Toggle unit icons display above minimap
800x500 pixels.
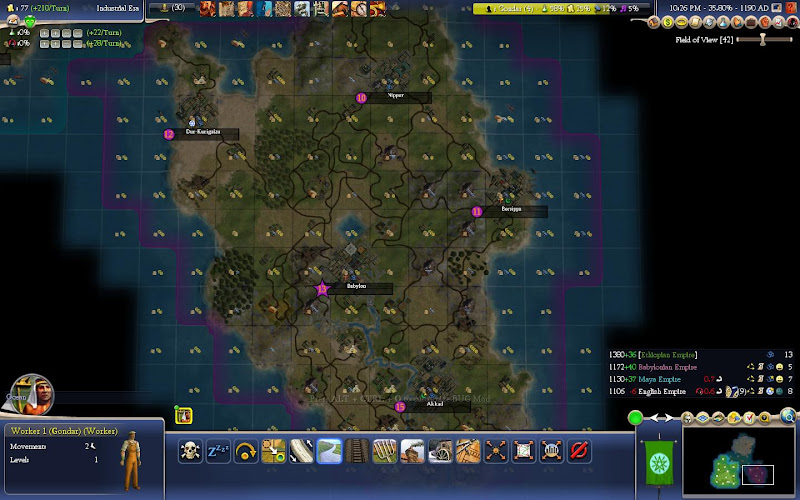(687, 418)
